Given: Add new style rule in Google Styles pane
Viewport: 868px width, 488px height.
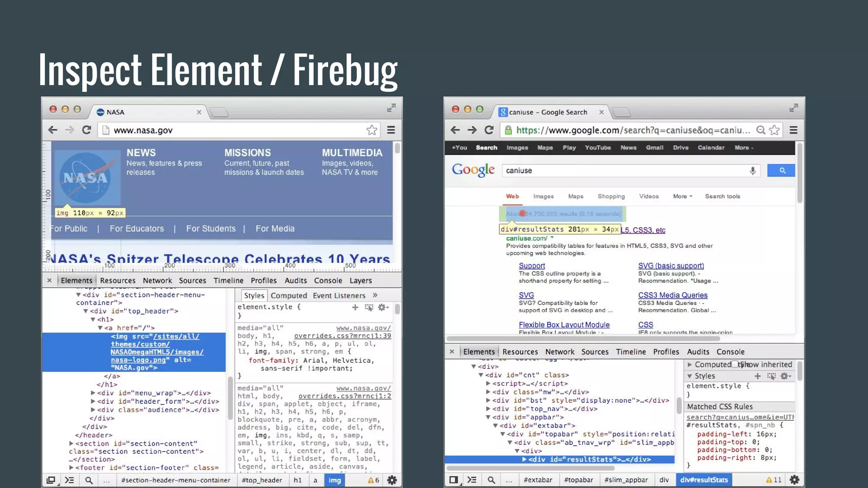Looking at the screenshot, I should [757, 376].
